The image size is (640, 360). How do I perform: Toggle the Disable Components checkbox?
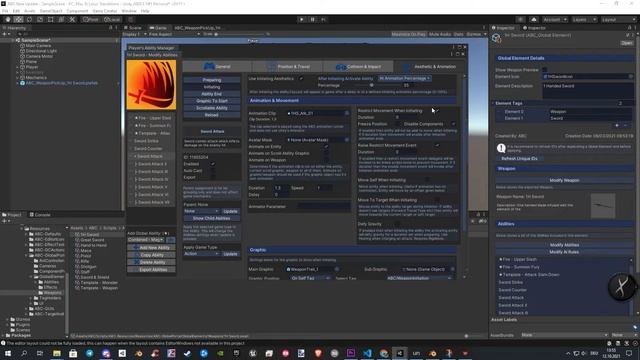453,124
